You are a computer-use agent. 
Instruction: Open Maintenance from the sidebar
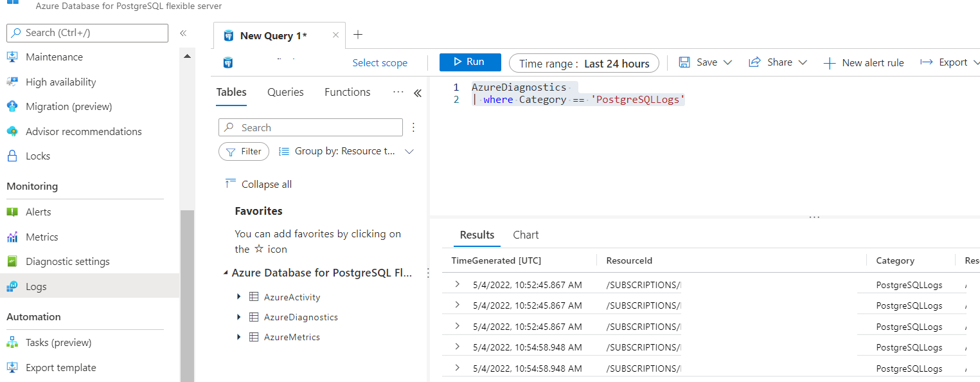click(x=54, y=57)
